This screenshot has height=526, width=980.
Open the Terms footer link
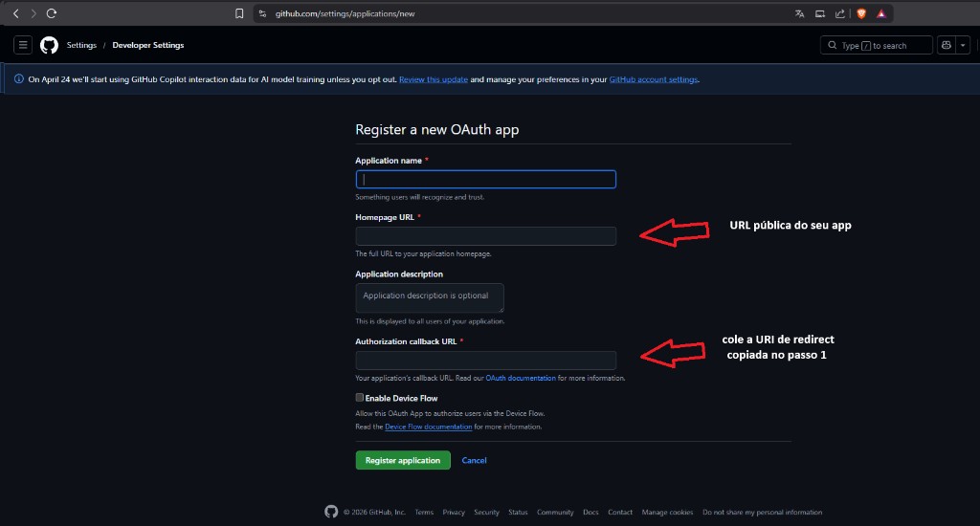(x=424, y=513)
